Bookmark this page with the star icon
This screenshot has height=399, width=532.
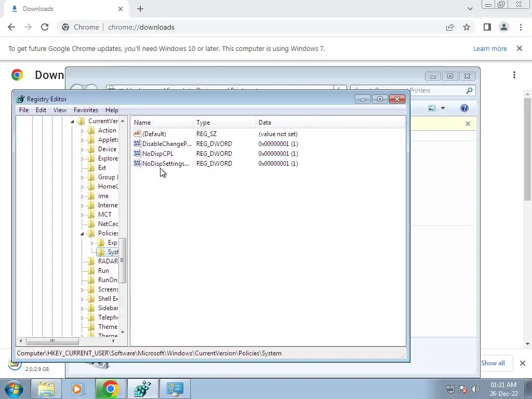tap(467, 27)
